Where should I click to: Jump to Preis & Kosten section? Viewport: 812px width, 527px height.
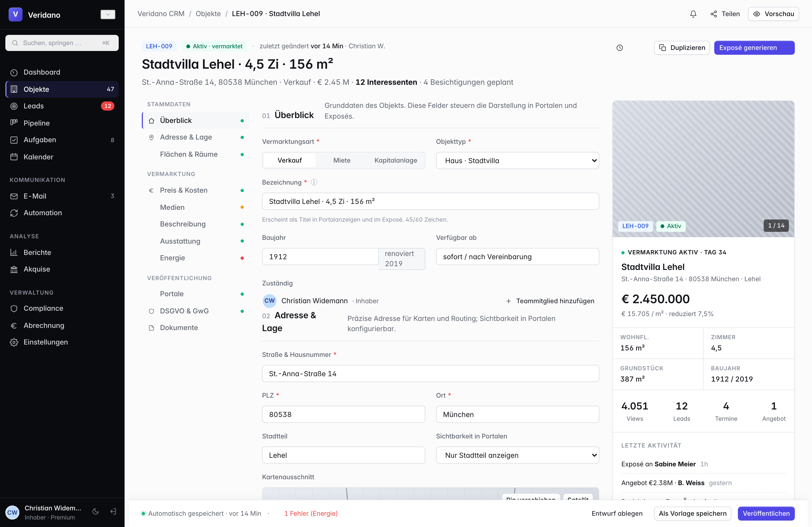195,190
